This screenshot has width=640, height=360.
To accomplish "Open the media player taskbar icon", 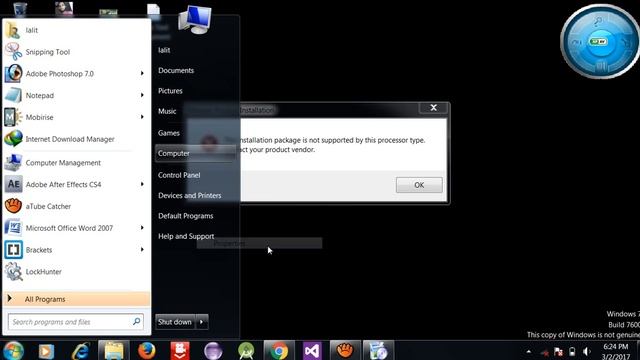I will pyautogui.click(x=46, y=351).
